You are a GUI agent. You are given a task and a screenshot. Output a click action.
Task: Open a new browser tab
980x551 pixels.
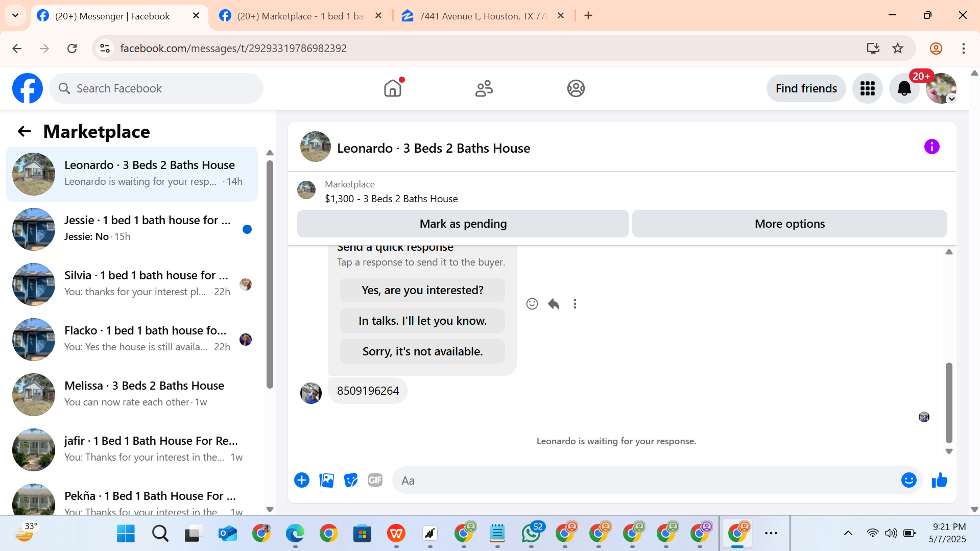point(588,16)
